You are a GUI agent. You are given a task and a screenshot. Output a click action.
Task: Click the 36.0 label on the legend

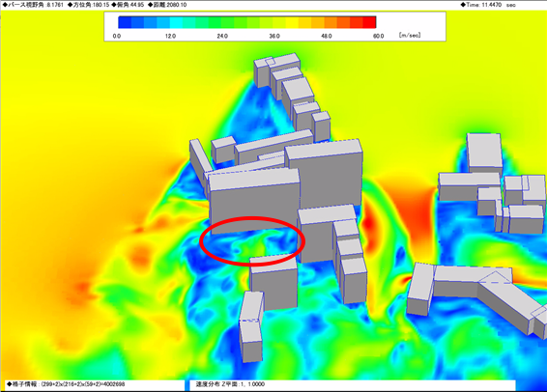(x=274, y=36)
